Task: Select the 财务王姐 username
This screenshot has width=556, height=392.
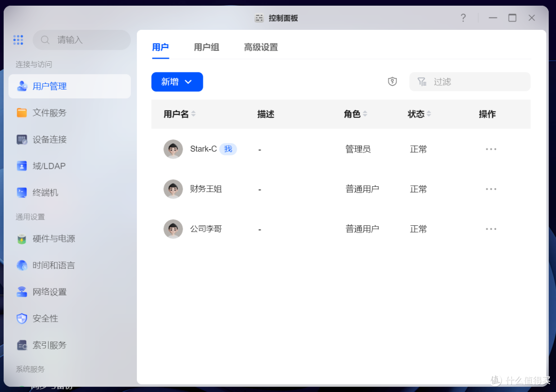Action: point(206,189)
